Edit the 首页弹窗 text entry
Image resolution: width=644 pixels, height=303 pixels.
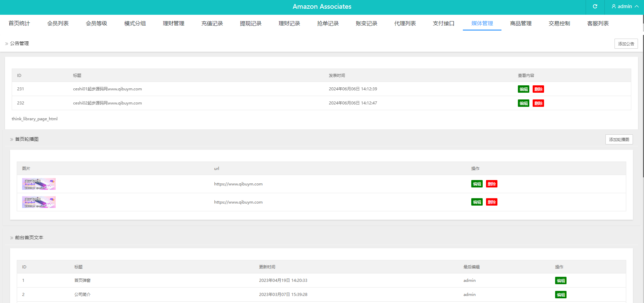point(560,281)
